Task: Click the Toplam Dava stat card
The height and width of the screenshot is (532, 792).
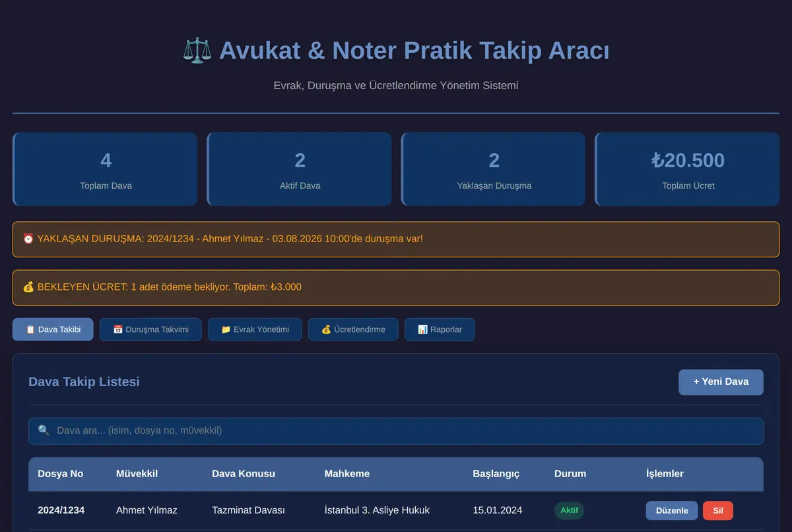Action: click(105, 170)
